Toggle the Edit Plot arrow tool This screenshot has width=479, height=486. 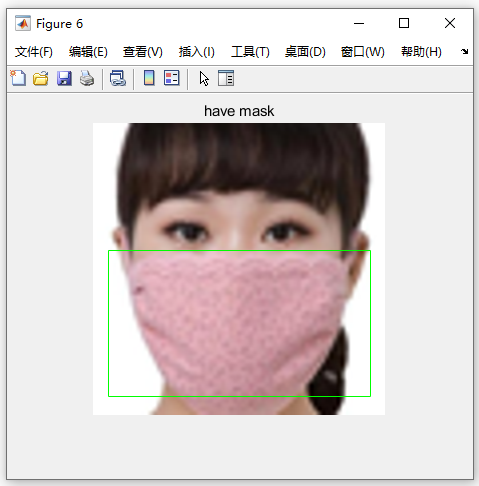coord(204,79)
